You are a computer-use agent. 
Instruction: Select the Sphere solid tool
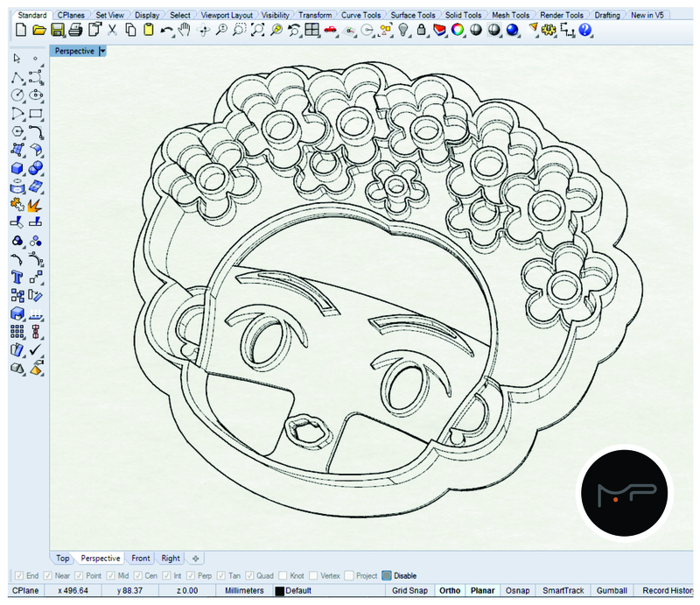coord(34,166)
